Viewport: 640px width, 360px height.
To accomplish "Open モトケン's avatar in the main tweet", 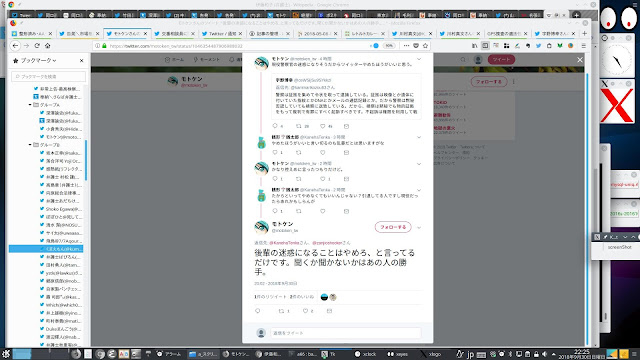I will coord(261,227).
